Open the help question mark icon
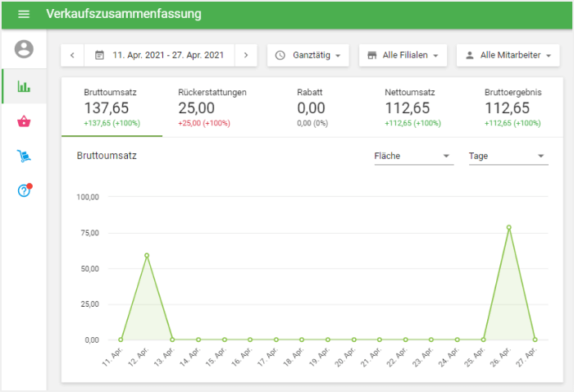The image size is (574, 392). (x=24, y=190)
